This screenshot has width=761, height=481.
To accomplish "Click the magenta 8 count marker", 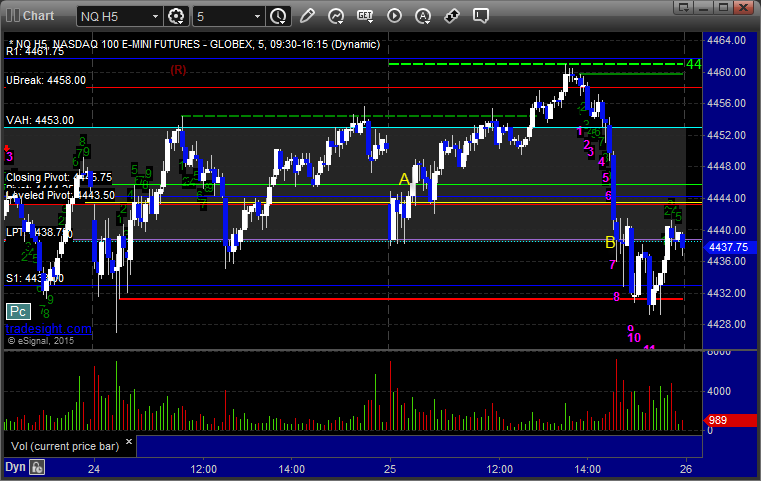I will click(x=616, y=297).
